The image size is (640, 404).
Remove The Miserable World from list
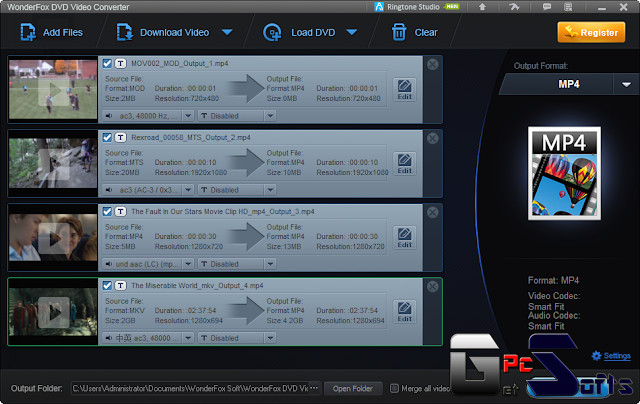[433, 287]
